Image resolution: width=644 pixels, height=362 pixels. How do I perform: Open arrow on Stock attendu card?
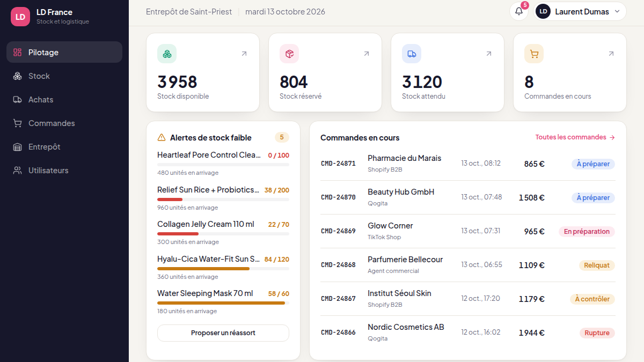click(x=489, y=54)
